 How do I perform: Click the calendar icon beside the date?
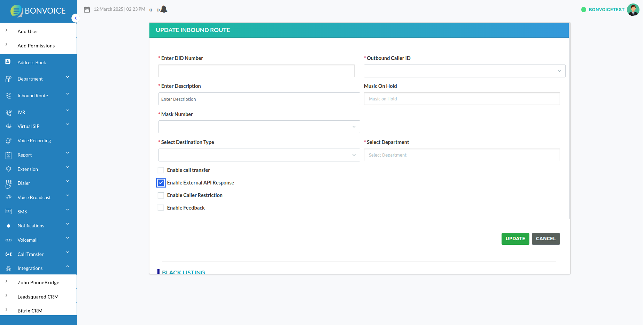pyautogui.click(x=87, y=9)
